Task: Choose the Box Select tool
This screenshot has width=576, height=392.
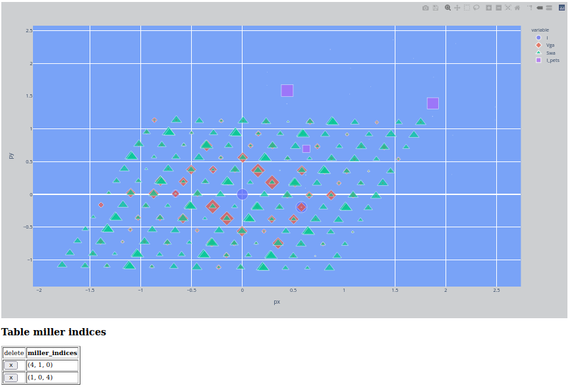Action: point(467,8)
